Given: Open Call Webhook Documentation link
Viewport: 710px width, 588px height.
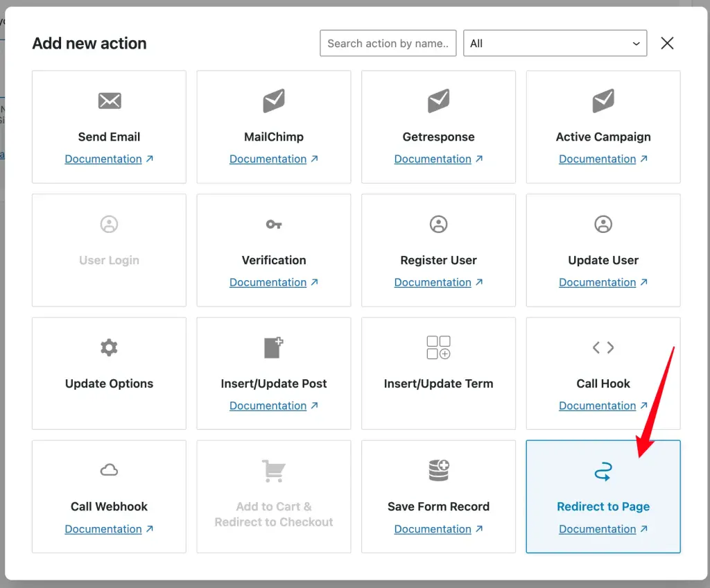Looking at the screenshot, I should point(109,529).
